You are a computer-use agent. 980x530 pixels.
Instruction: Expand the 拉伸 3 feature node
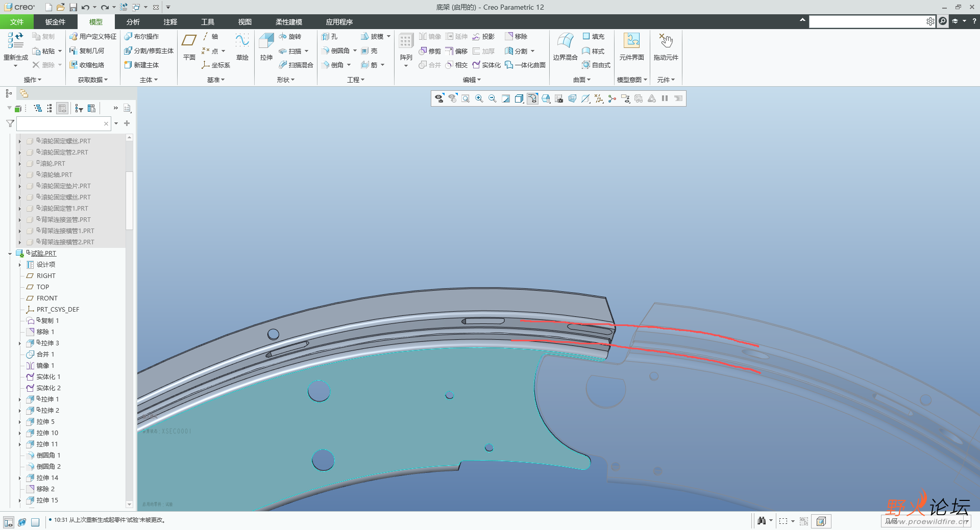20,343
